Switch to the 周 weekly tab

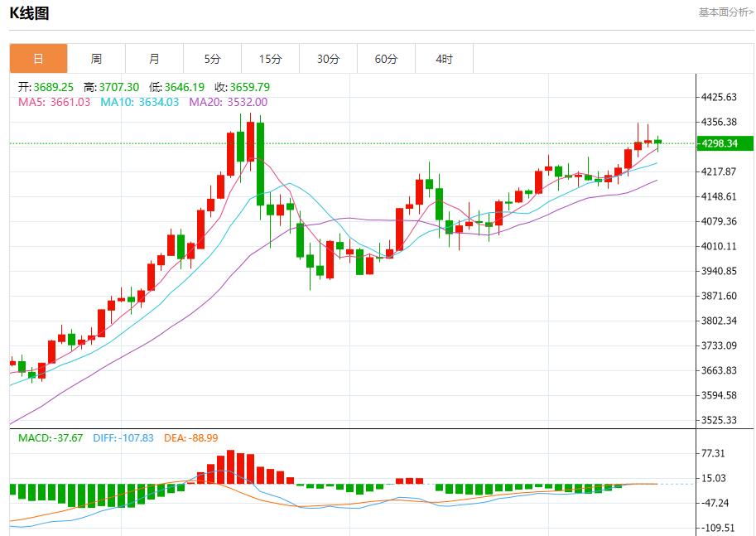pyautogui.click(x=96, y=59)
